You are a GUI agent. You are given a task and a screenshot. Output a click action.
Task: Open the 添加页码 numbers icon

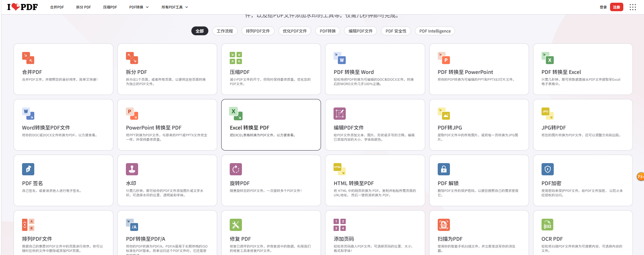tap(340, 225)
